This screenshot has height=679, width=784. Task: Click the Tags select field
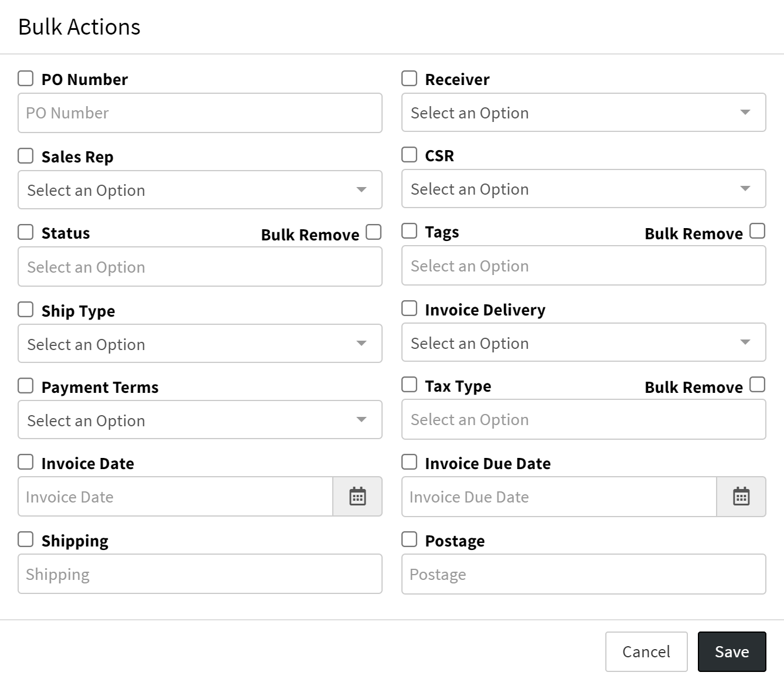click(583, 266)
